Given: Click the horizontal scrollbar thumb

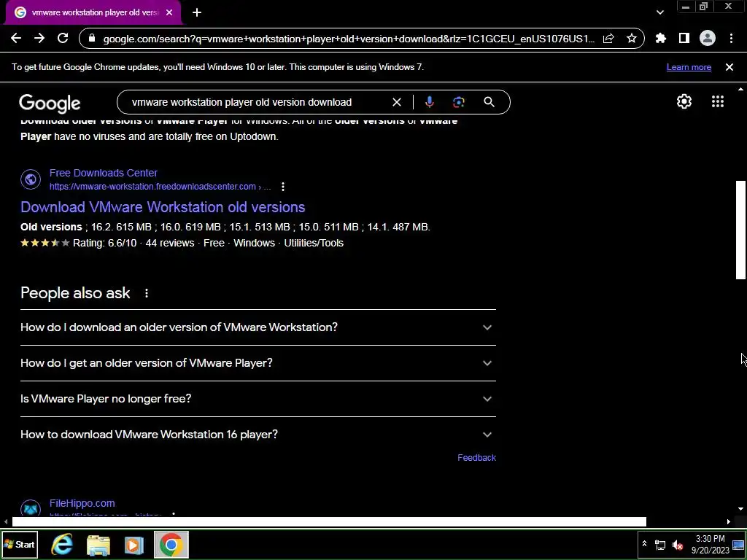Looking at the screenshot, I should pos(329,522).
